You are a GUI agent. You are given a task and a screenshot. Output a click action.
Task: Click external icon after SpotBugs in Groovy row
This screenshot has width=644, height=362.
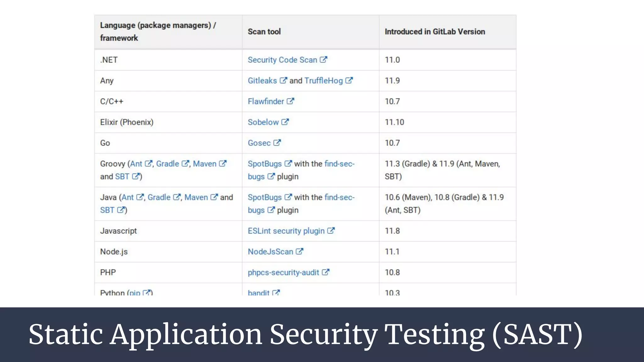point(288,163)
